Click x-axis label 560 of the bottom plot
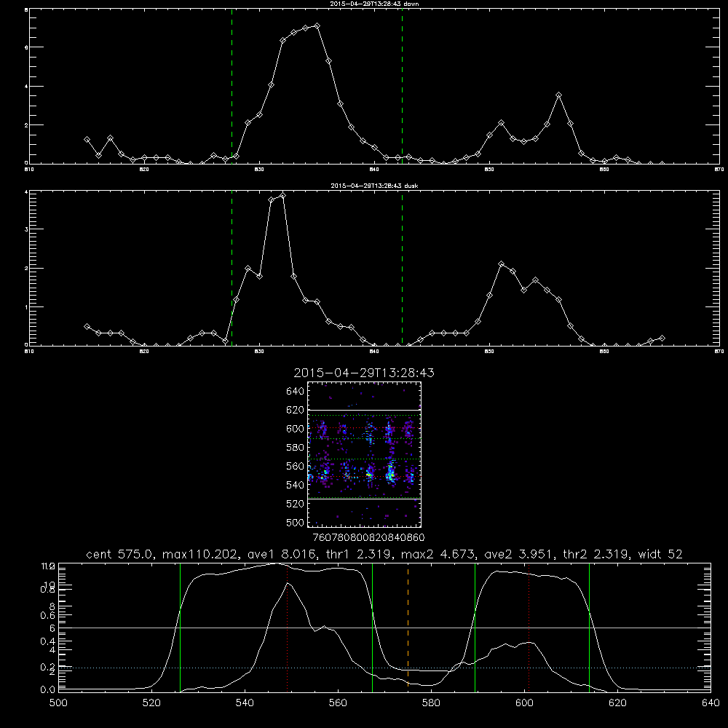 click(338, 703)
